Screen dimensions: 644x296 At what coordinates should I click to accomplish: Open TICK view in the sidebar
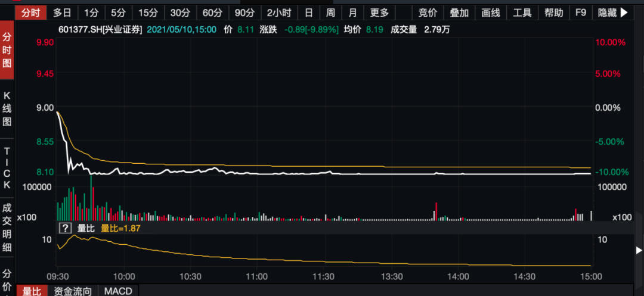[x=7, y=168]
